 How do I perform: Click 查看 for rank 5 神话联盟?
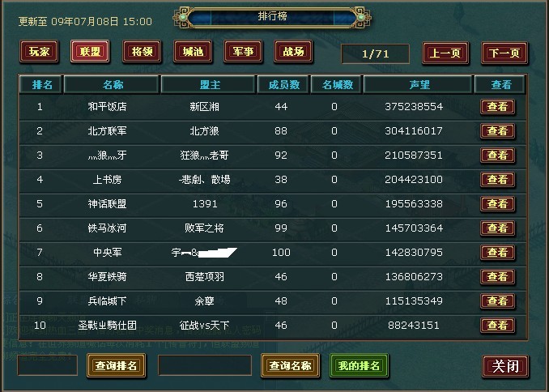point(497,204)
